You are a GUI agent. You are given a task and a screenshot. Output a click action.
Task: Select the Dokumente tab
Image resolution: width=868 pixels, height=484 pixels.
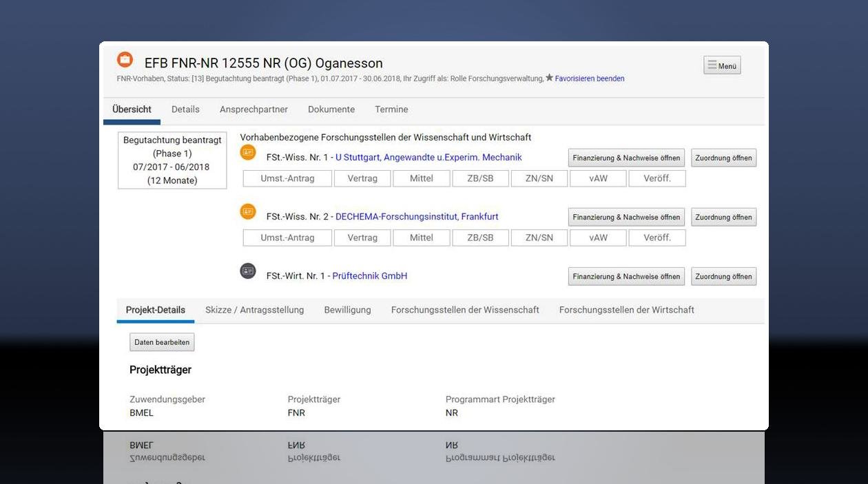click(331, 109)
